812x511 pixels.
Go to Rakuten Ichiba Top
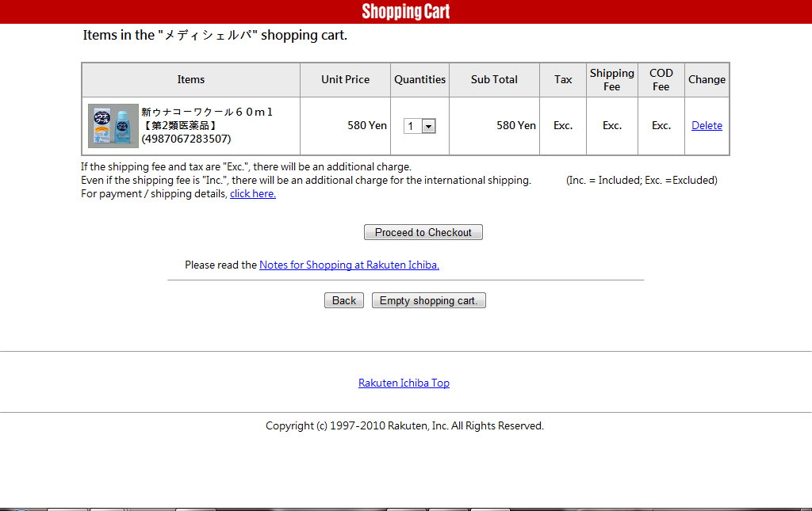click(404, 383)
